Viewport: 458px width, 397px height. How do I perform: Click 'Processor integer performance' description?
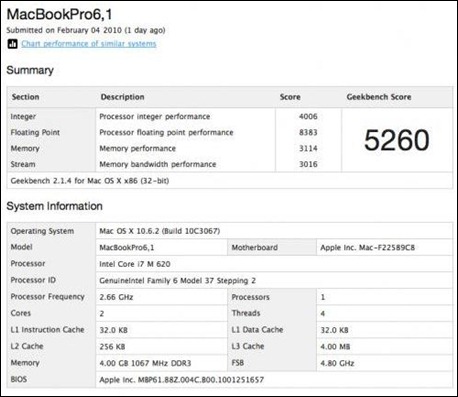click(155, 117)
